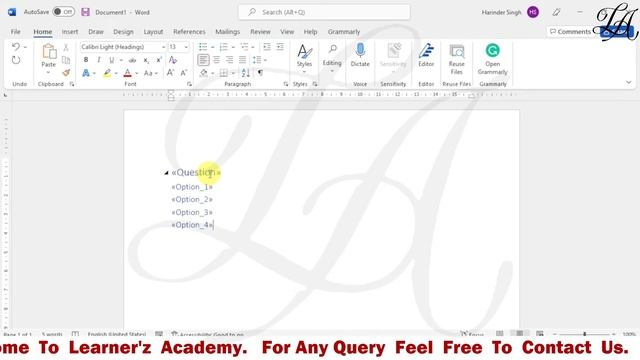Open the Paragraph dialog launcher
Screen dimensions: 640x360
286,84
